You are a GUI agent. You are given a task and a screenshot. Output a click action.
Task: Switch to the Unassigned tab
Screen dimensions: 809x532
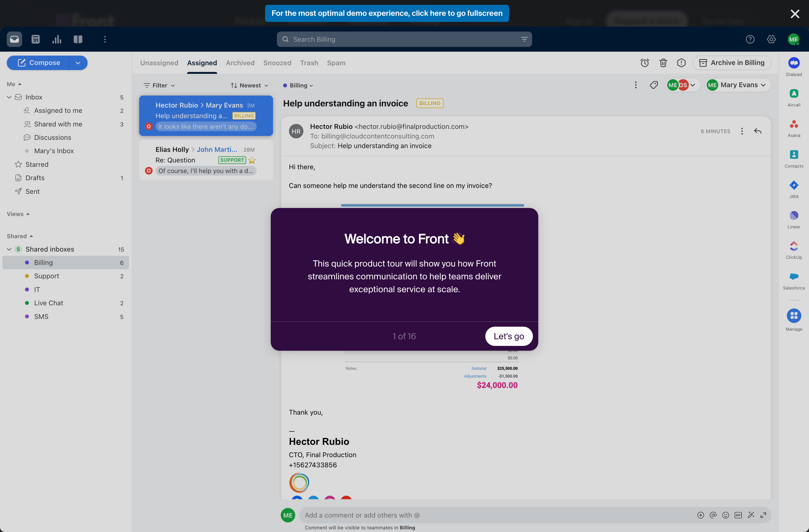[159, 63]
